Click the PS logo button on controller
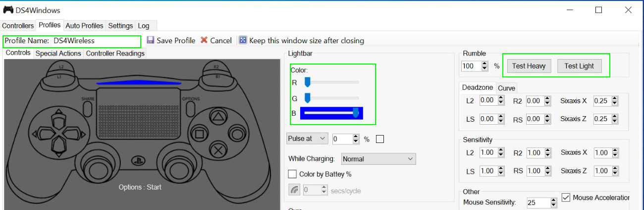Viewport: 644px width, 210px height. coord(138,161)
